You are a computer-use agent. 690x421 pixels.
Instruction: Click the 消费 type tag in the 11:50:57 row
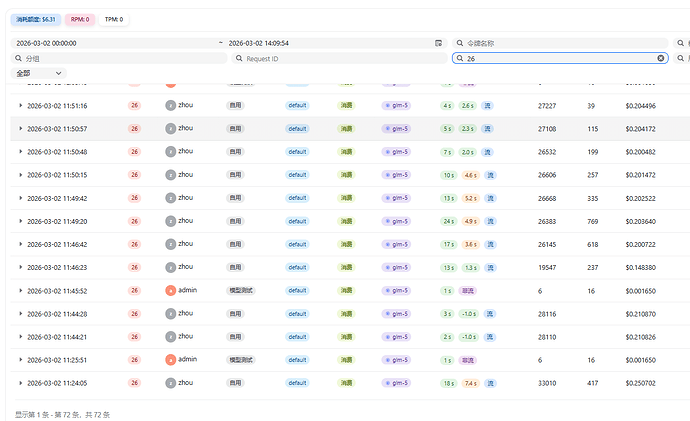[x=346, y=128]
